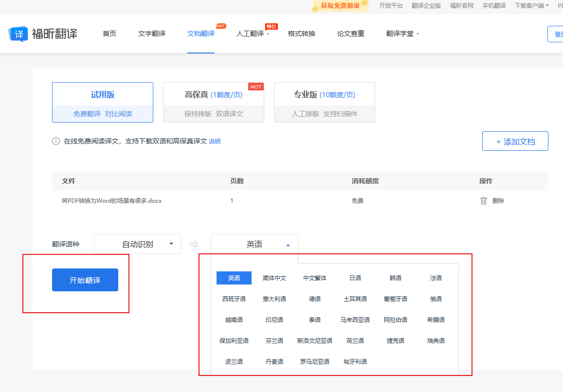Choose 越南语 as target language
563x392 pixels.
point(234,320)
